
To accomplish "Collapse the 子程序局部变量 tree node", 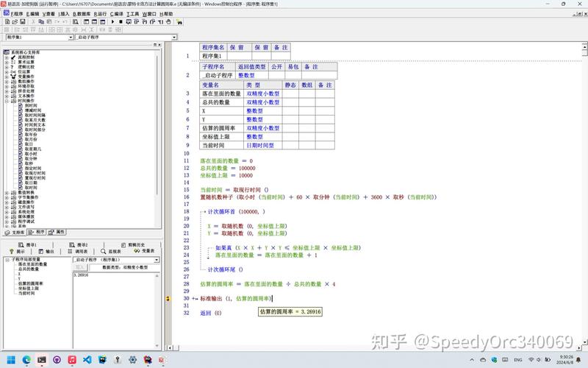I will click(x=7, y=260).
